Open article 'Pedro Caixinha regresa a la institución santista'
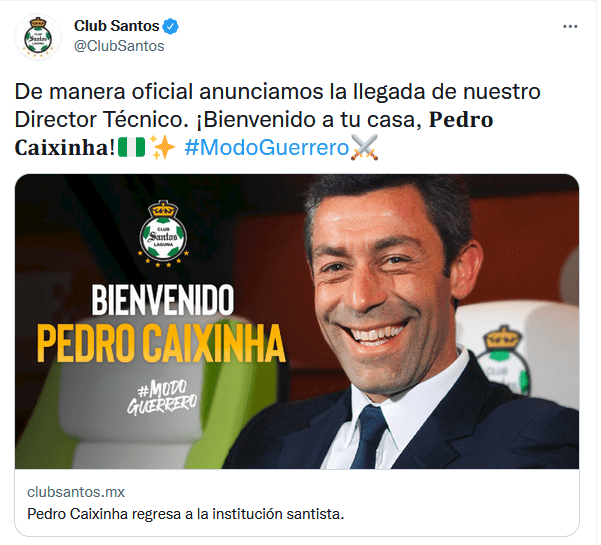This screenshot has height=545, width=601. pyautogui.click(x=186, y=514)
